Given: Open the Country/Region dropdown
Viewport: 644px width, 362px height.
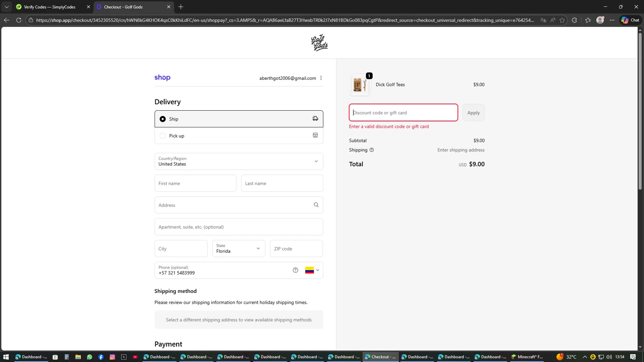Looking at the screenshot, I should (239, 161).
